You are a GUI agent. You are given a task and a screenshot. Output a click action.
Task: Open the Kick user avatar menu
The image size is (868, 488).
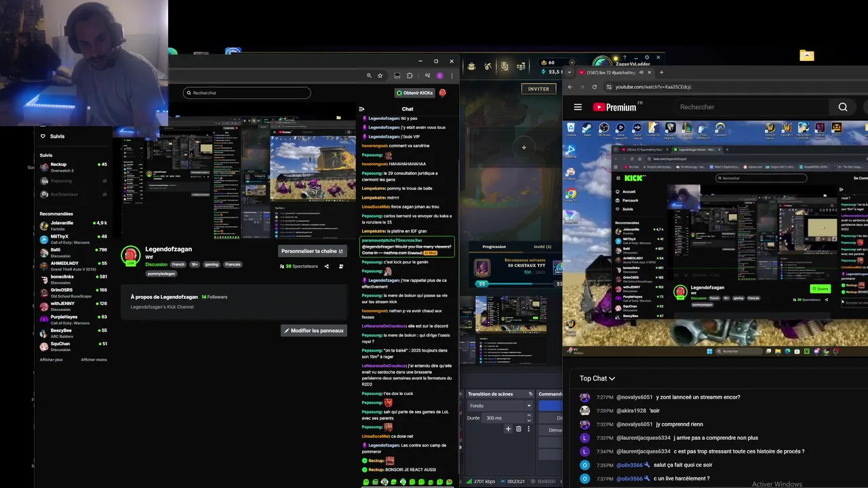pyautogui.click(x=442, y=93)
